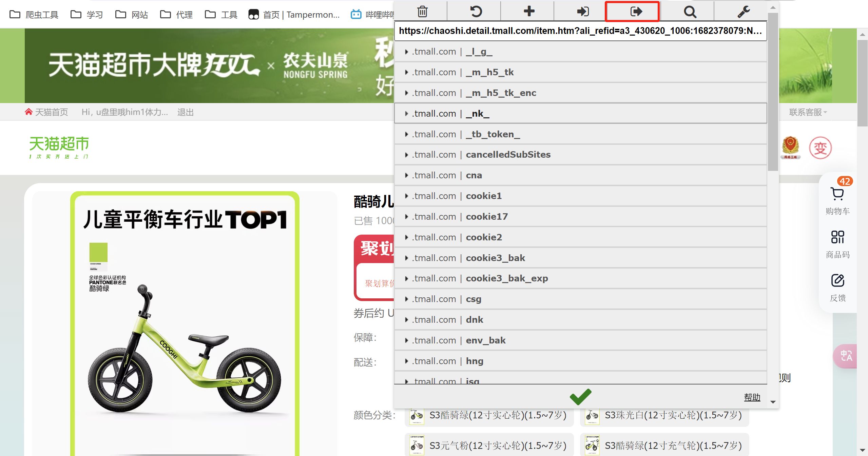Go to 天猫首页 link
Image resolution: width=868 pixels, height=456 pixels.
click(46, 112)
